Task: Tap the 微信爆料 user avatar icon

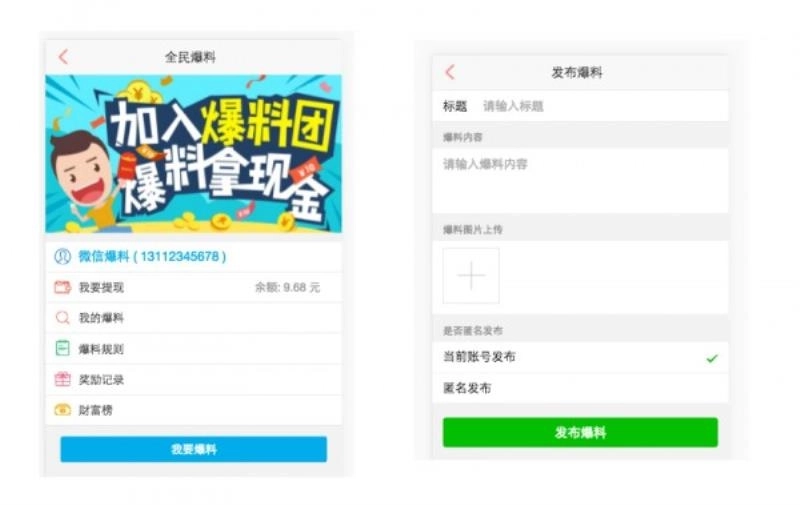Action: point(62,256)
